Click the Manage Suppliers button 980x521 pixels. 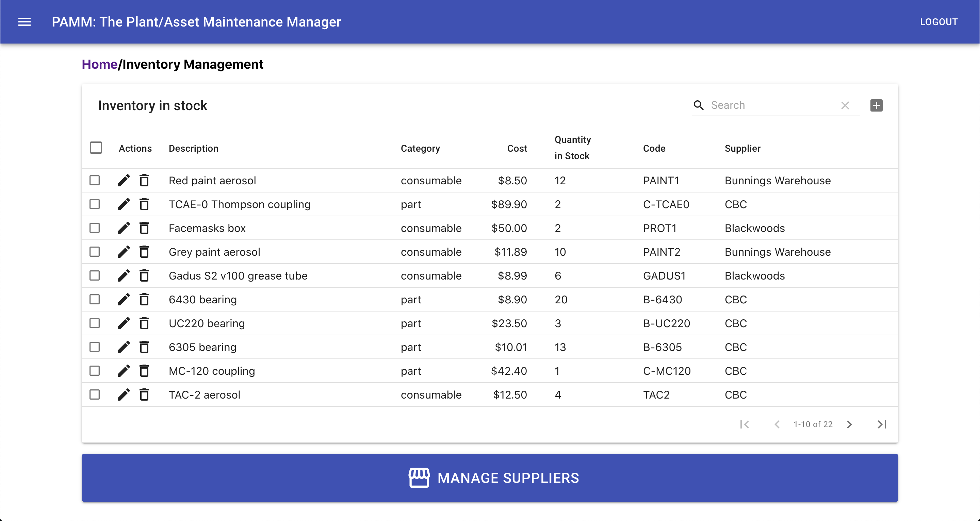[x=490, y=478]
